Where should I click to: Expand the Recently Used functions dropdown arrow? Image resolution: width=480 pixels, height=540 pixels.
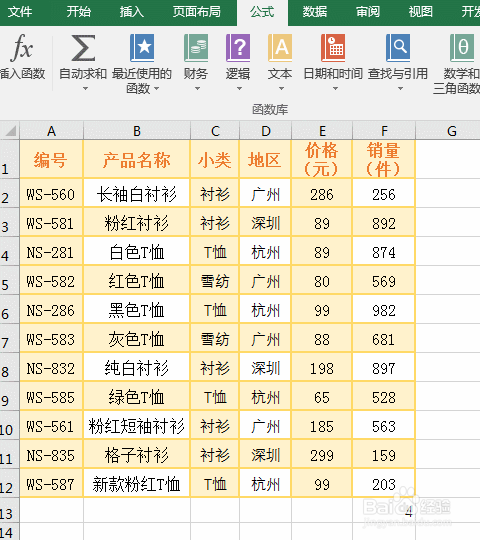157,89
